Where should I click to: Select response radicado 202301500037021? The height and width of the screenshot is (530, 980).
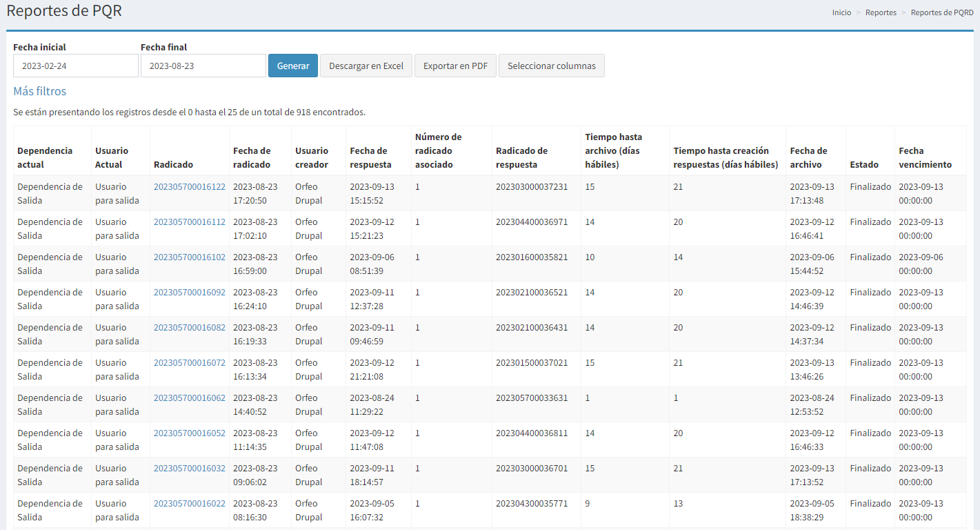(x=532, y=362)
